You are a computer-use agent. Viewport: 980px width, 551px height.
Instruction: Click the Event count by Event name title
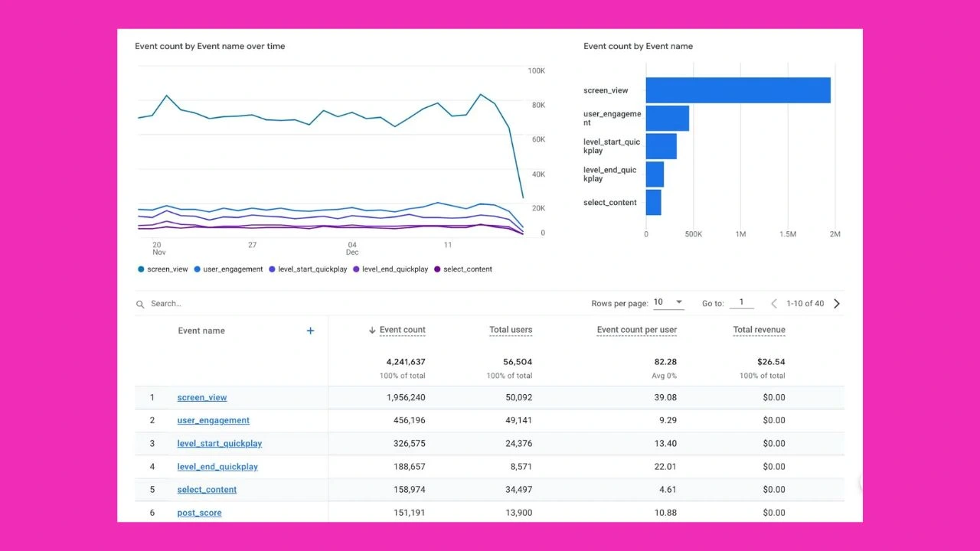point(638,46)
